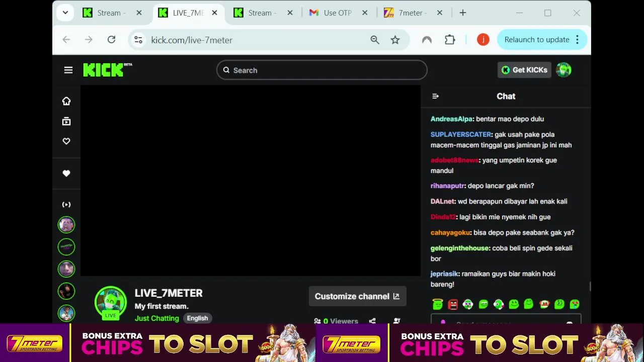Screen dimensions: 644x362
Task: Insert the ninth smirking green emote
Action: tap(559, 304)
